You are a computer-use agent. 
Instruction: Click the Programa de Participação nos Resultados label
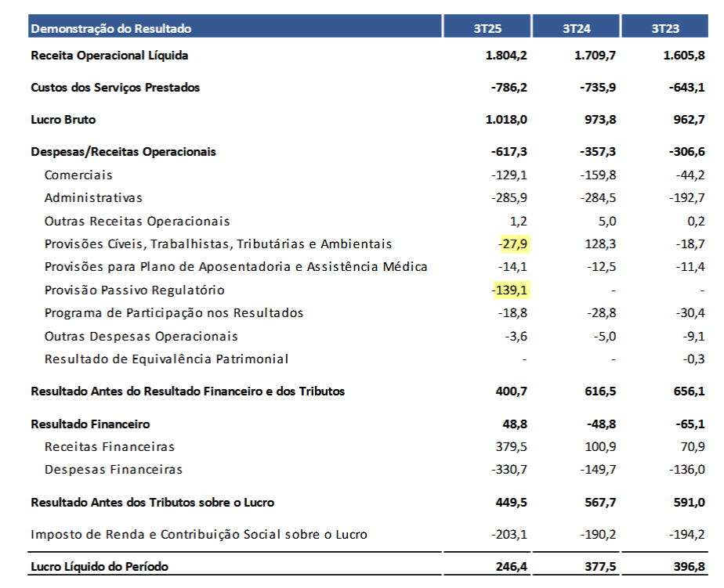coord(174,313)
